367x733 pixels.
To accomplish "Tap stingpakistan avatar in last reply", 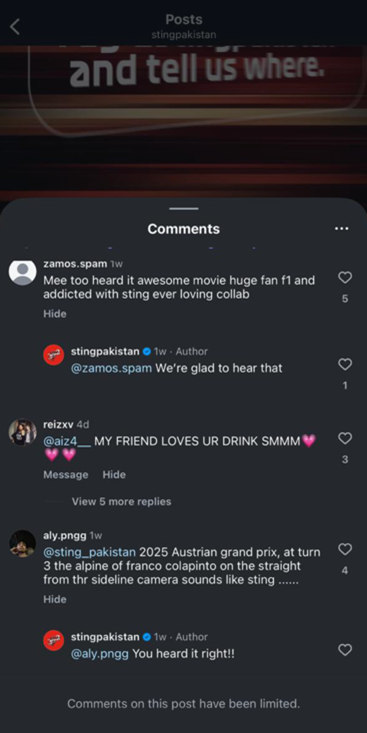I will click(x=54, y=640).
